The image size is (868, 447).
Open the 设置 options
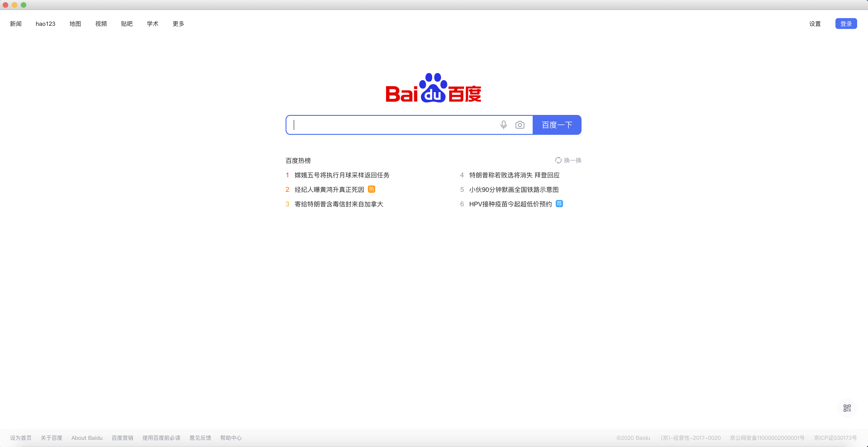815,24
